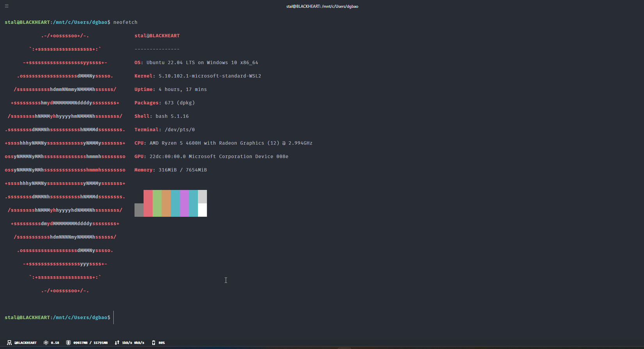Click the network host icon beside @BLACKHEART

pyautogui.click(x=9, y=343)
